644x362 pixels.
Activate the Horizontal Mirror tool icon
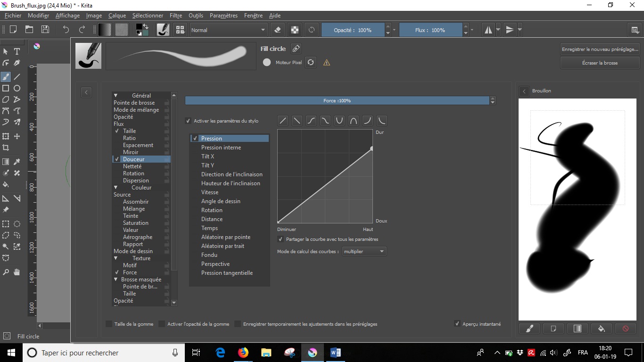coord(487,29)
